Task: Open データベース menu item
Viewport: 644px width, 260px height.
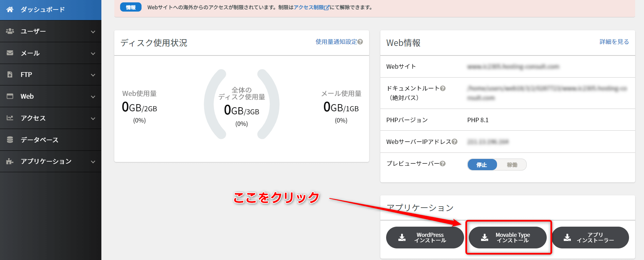Action: [x=51, y=140]
